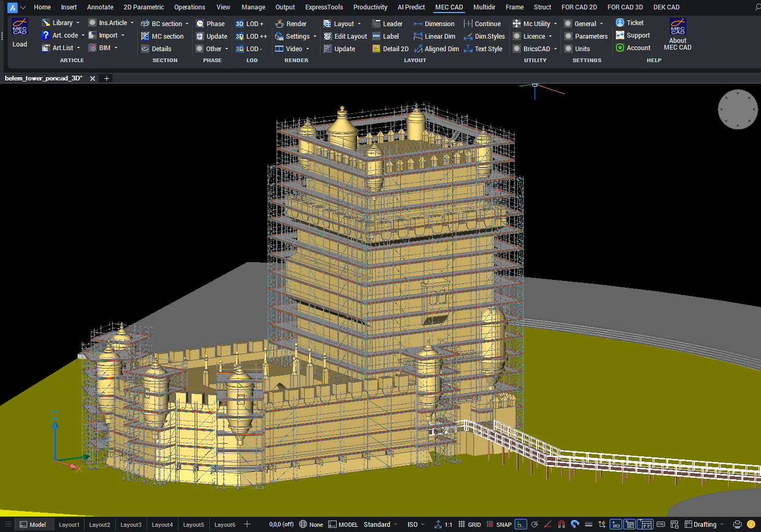Select the MC section tool
This screenshot has width=761, height=532.
[x=162, y=37]
